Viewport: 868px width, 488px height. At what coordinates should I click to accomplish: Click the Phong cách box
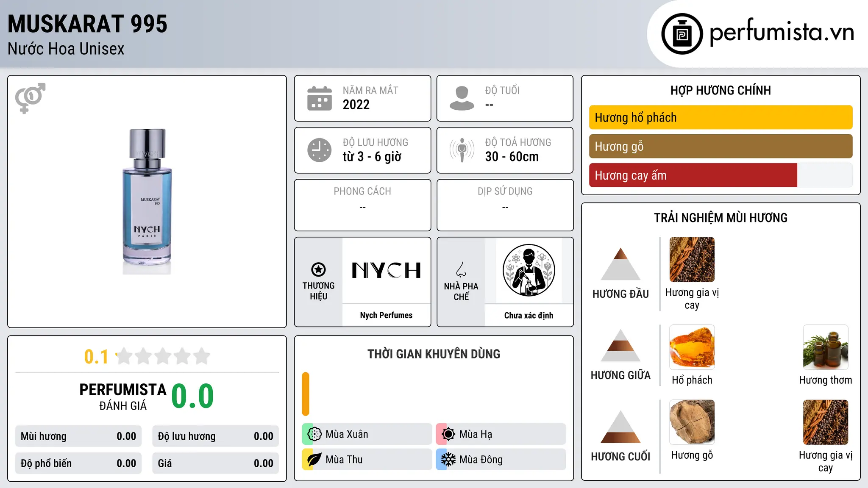[362, 205]
